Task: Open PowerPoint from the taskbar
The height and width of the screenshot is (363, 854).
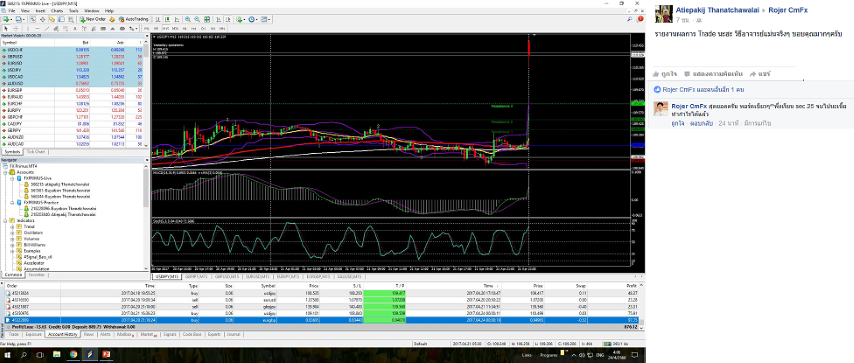Action: (106, 354)
